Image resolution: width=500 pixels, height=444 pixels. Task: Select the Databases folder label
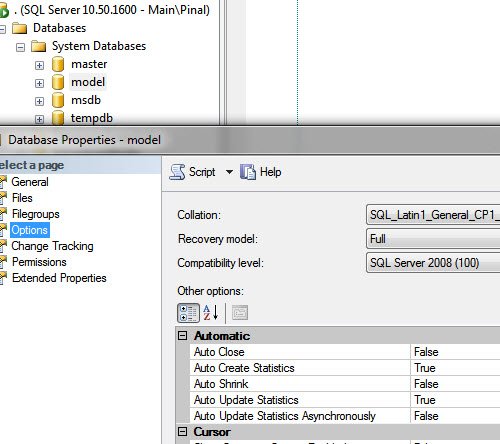(x=60, y=28)
